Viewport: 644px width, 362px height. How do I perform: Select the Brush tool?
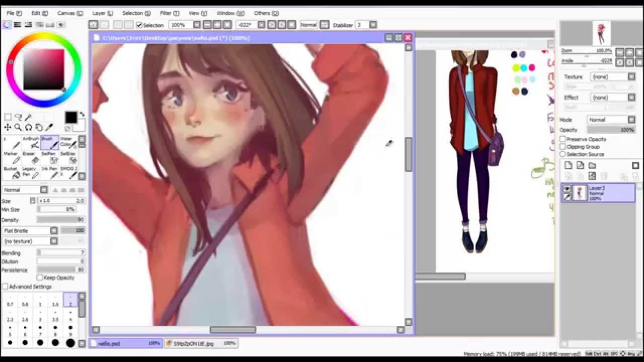click(x=50, y=142)
